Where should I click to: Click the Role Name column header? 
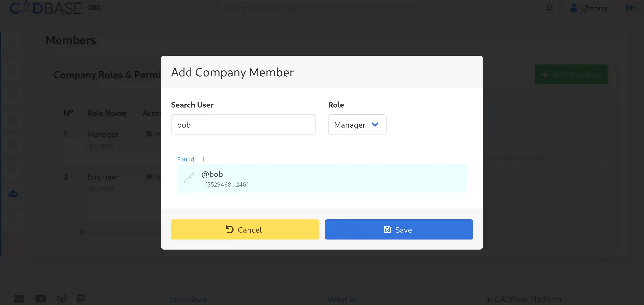(x=106, y=113)
